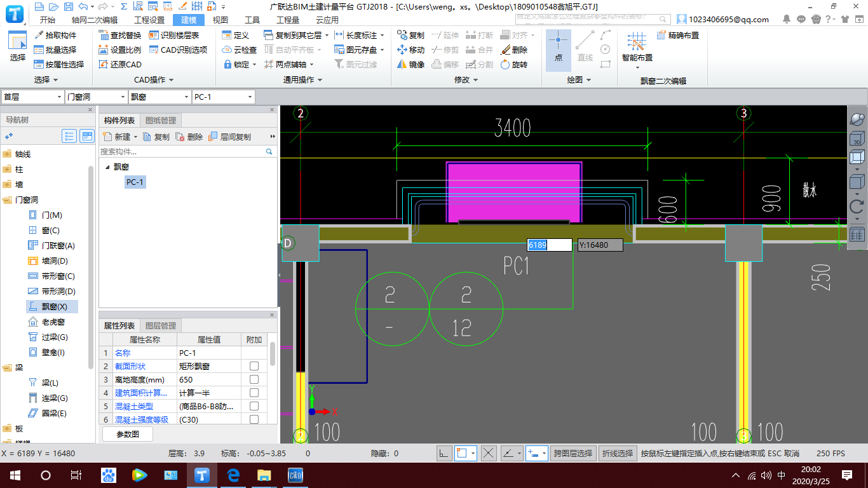Click 批量选择 batch select
This screenshot has height=488, width=868.
tap(55, 50)
